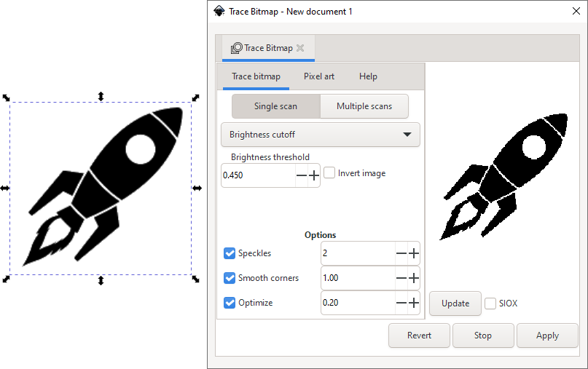588x369 pixels.
Task: Click the left-middle resize handle of selection
Action: point(5,188)
